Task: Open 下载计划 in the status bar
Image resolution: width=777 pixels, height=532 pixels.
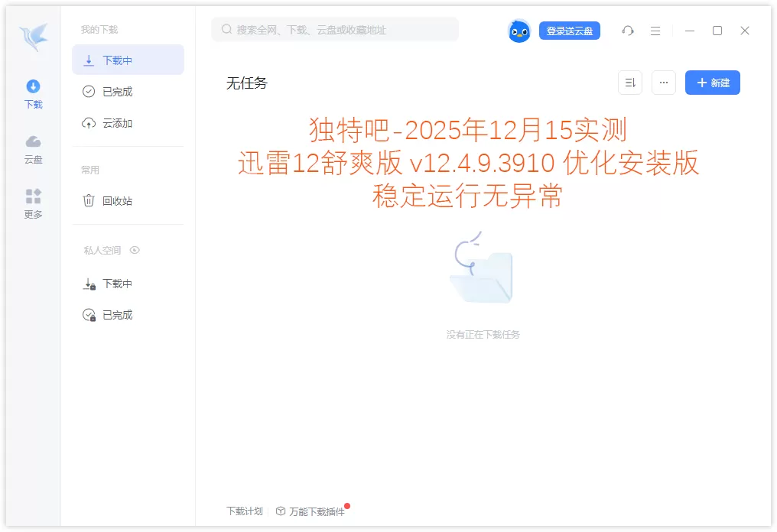Action: 243,511
